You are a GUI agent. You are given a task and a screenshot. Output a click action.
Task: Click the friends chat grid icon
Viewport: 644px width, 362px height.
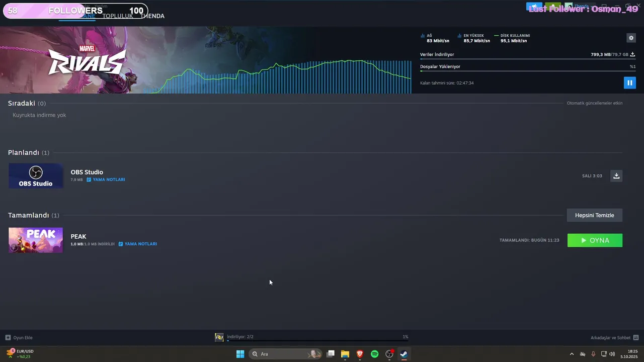click(x=636, y=338)
